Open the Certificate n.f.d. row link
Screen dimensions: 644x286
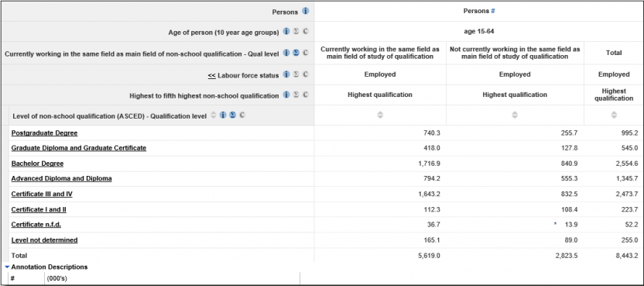click(36, 225)
